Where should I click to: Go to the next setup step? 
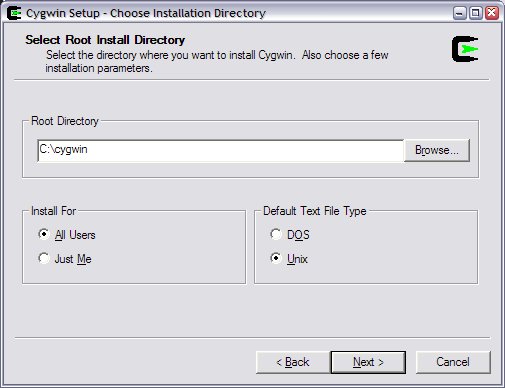point(368,362)
